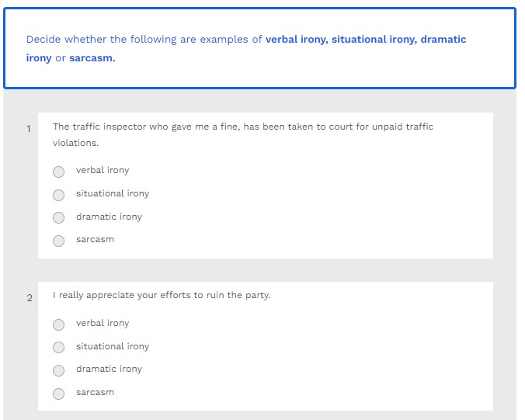Click the 'situational irony' label text under question 1

point(113,193)
